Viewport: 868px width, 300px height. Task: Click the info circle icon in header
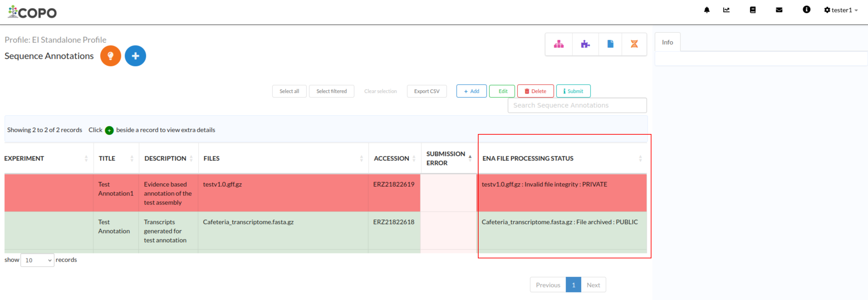[806, 10]
